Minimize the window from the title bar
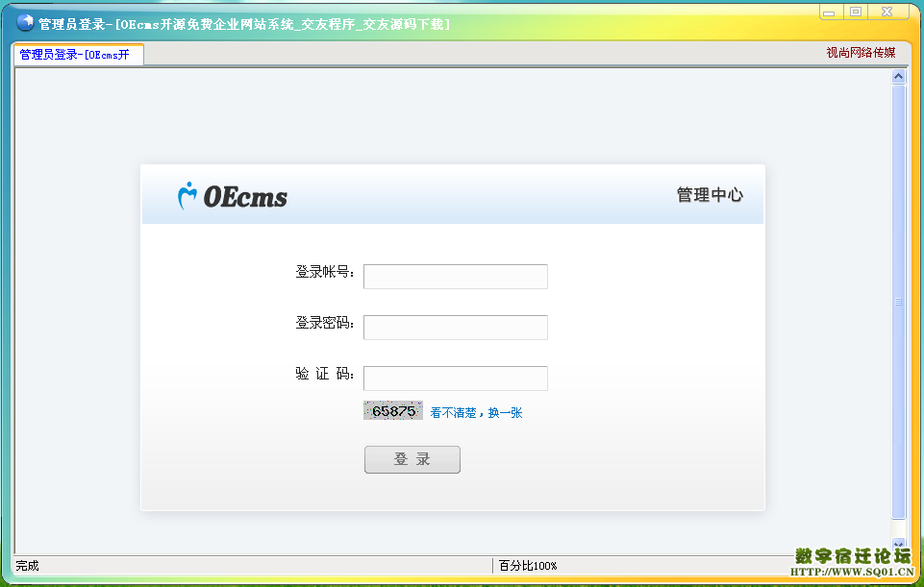Viewport: 924px width, 587px height. [x=829, y=12]
